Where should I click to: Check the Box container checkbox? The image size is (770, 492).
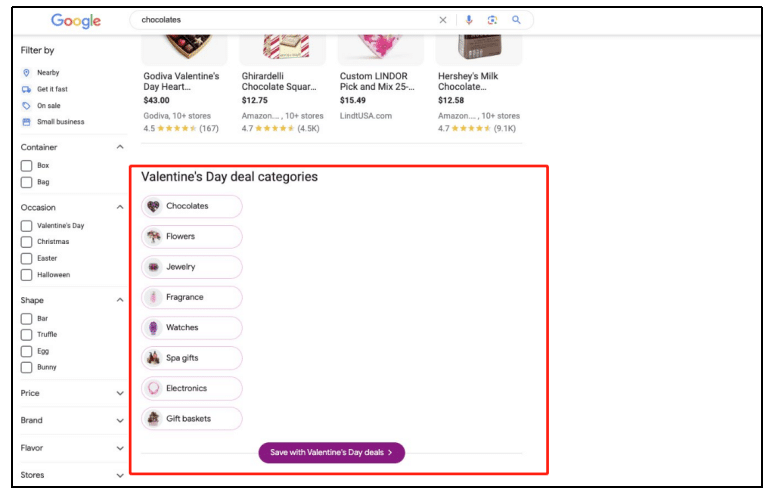point(27,166)
